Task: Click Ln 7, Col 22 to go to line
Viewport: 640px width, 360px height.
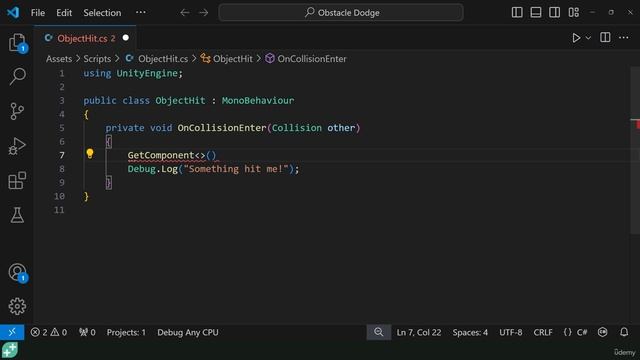Action: 419,332
